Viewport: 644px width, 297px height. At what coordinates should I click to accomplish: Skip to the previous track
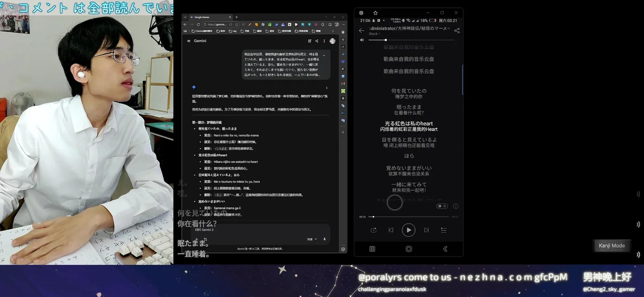pyautogui.click(x=391, y=230)
